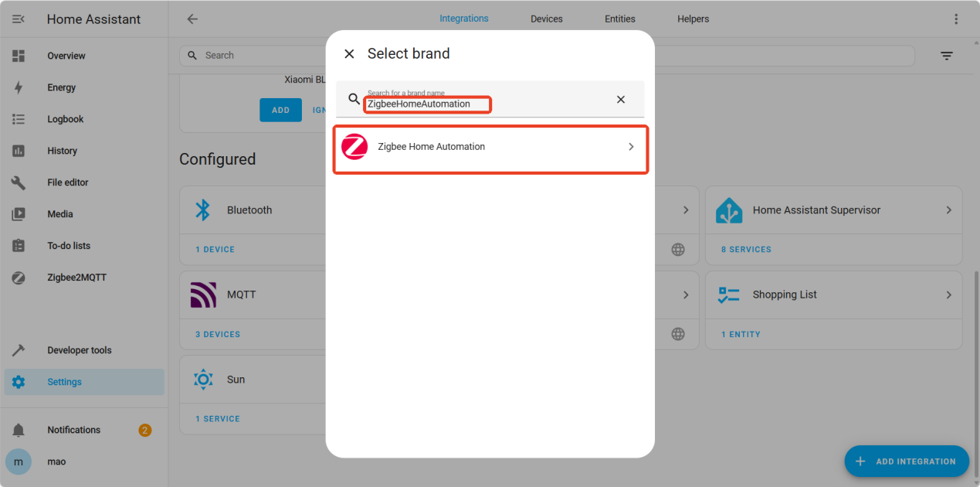Switch to the Devices tab

coord(547,19)
